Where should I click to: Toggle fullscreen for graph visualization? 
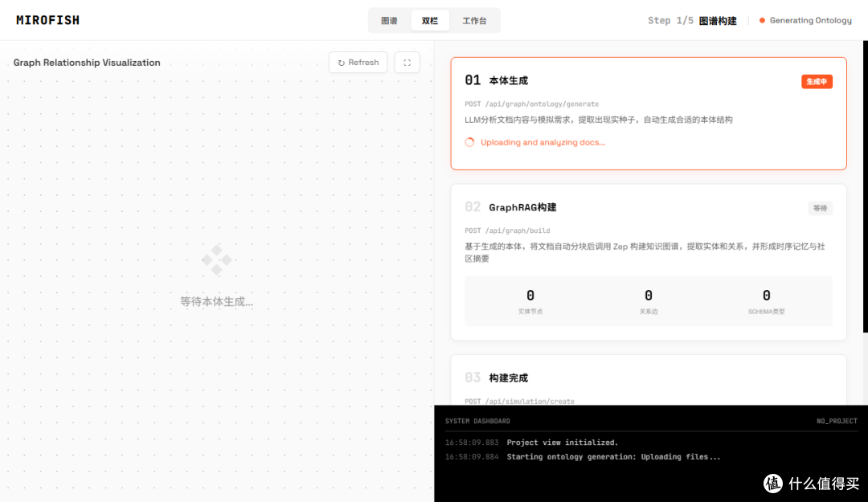pos(407,63)
